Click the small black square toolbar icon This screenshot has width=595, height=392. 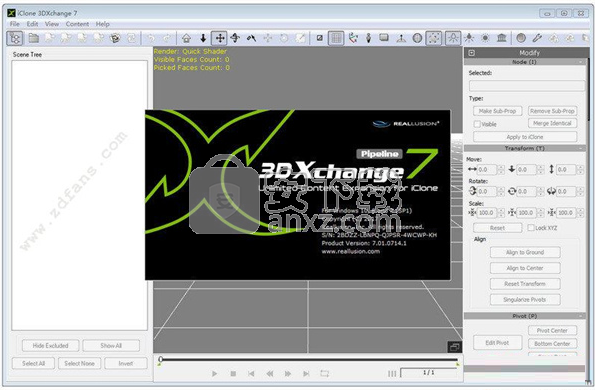320,38
